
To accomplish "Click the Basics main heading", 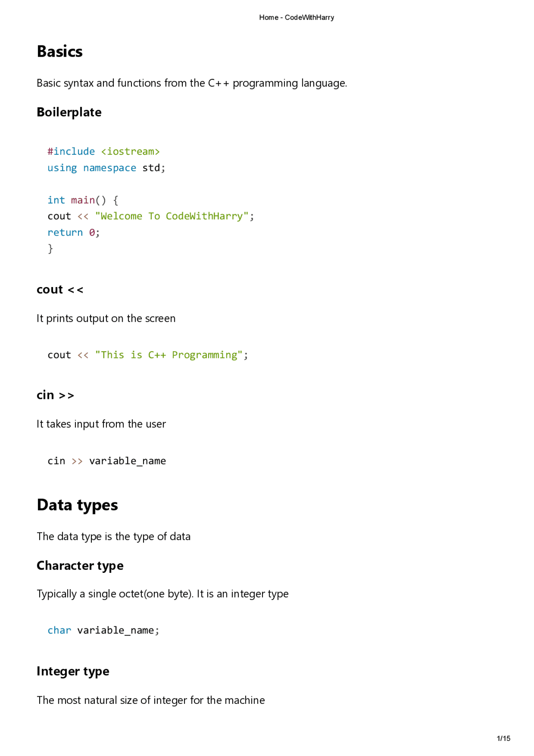I will click(60, 52).
